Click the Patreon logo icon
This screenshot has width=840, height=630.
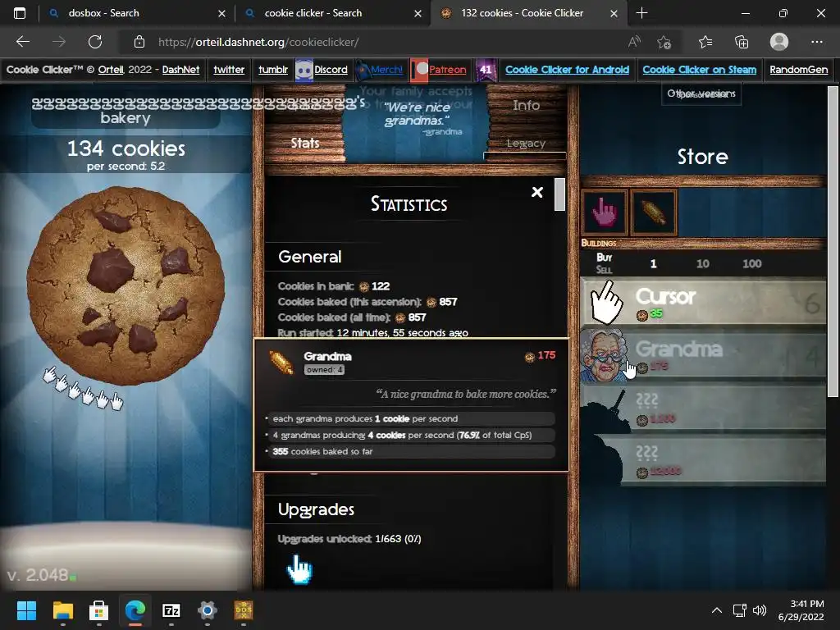(x=419, y=71)
